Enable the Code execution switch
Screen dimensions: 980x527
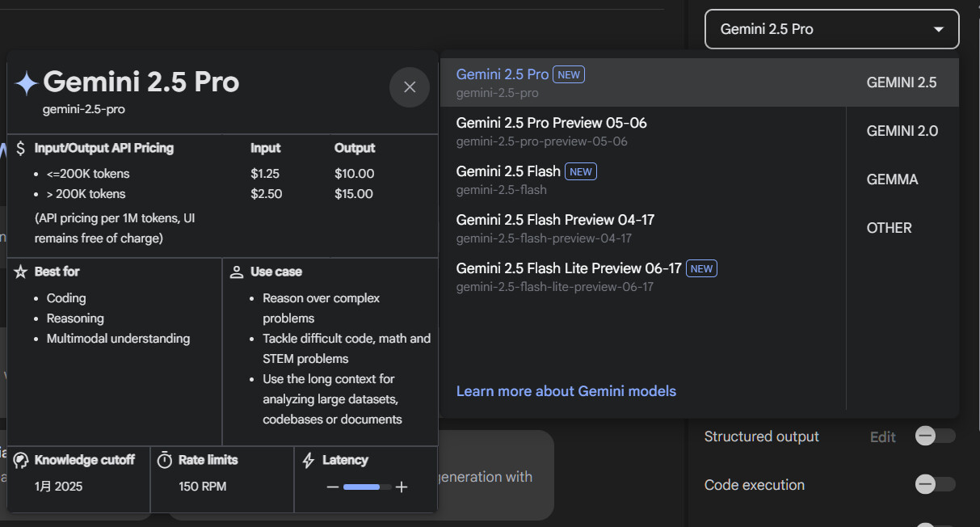pyautogui.click(x=936, y=485)
